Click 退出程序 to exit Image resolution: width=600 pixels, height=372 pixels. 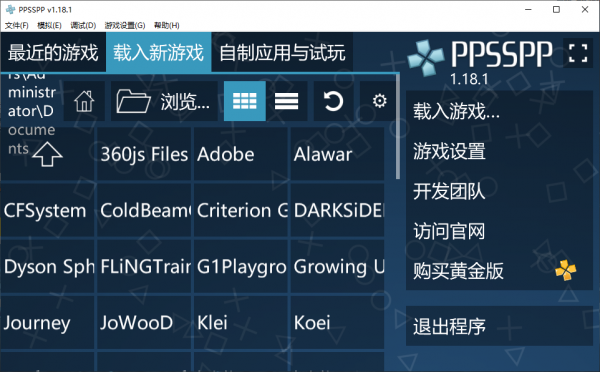click(x=499, y=326)
